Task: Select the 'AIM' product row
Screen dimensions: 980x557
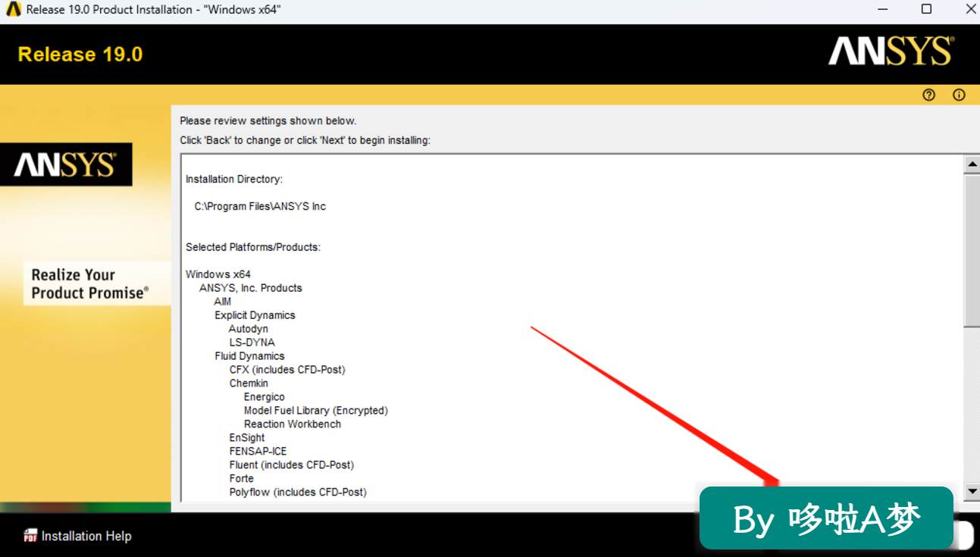Action: (223, 302)
